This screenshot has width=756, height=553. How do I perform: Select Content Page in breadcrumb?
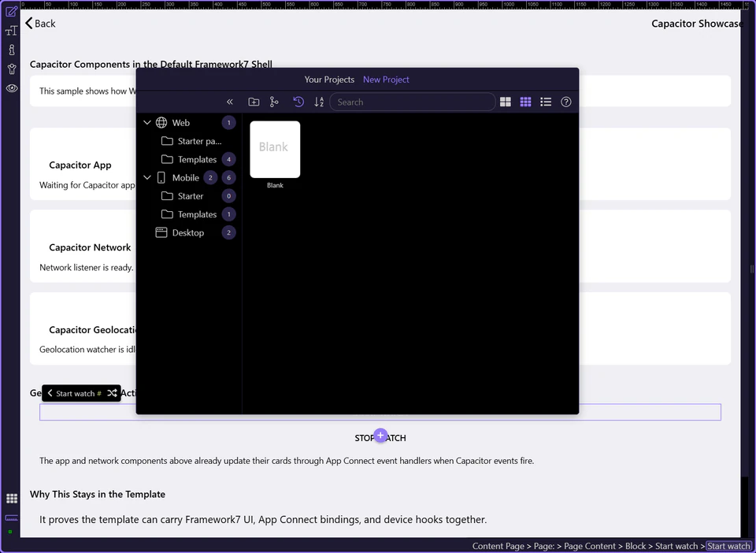click(498, 546)
